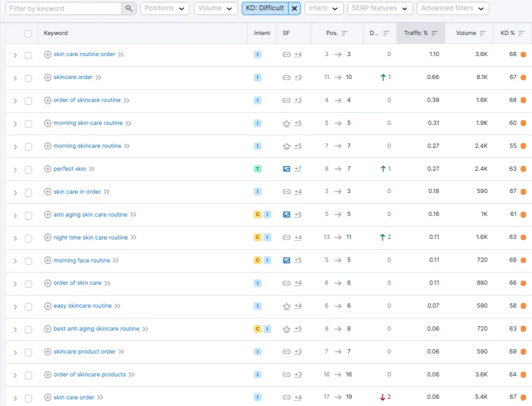Remove the KD: Difficult filter with X
532x406 pixels.
click(x=294, y=8)
